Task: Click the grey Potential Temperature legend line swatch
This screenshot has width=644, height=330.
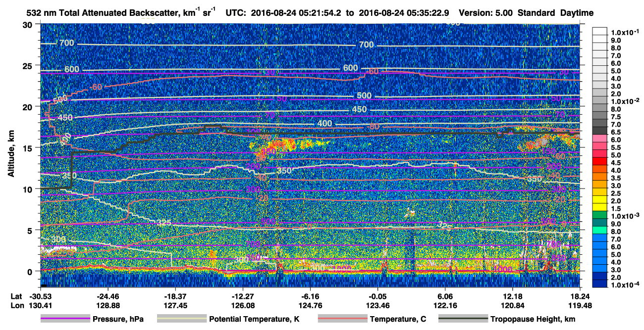Action: pyautogui.click(x=182, y=319)
